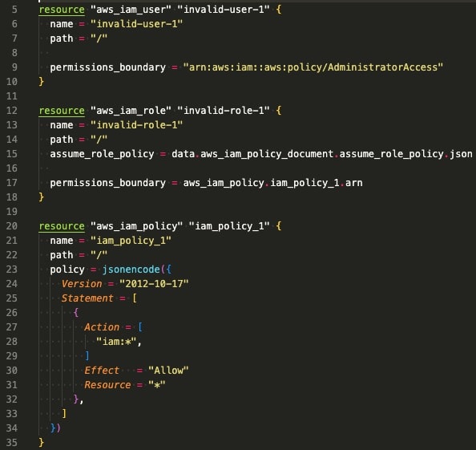This screenshot has width=476, height=450.
Task: Click the policy attribute on line 23
Action: pyautogui.click(x=67, y=270)
